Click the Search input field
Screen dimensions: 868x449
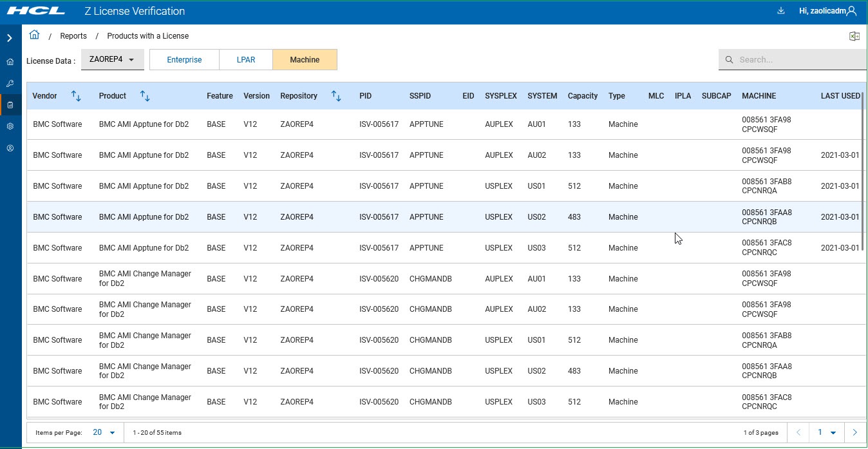[798, 60]
